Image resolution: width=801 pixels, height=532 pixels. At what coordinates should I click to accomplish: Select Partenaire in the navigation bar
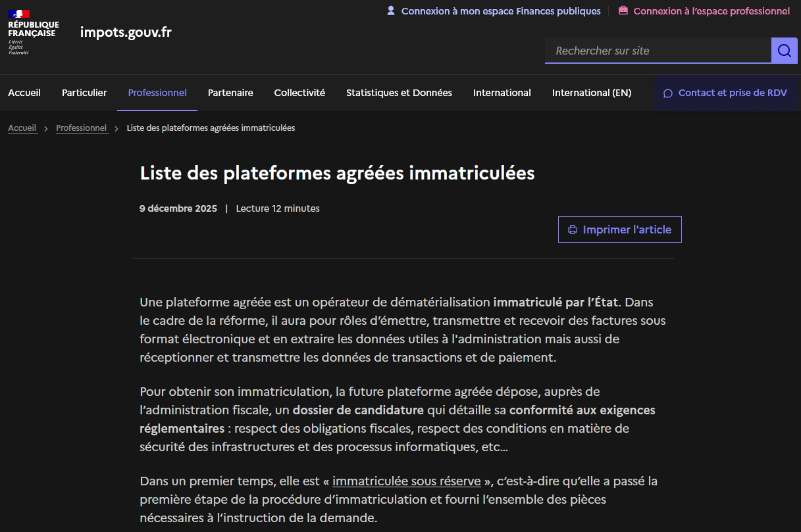click(230, 93)
